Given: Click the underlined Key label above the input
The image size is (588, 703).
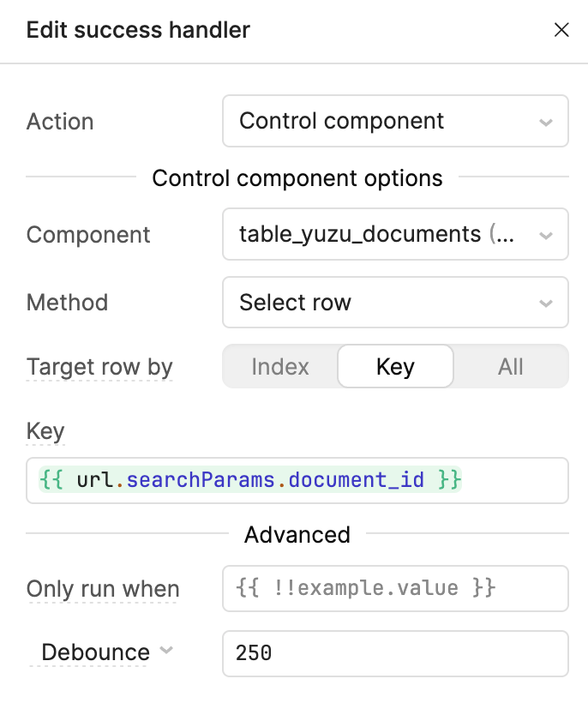Looking at the screenshot, I should click(x=45, y=430).
